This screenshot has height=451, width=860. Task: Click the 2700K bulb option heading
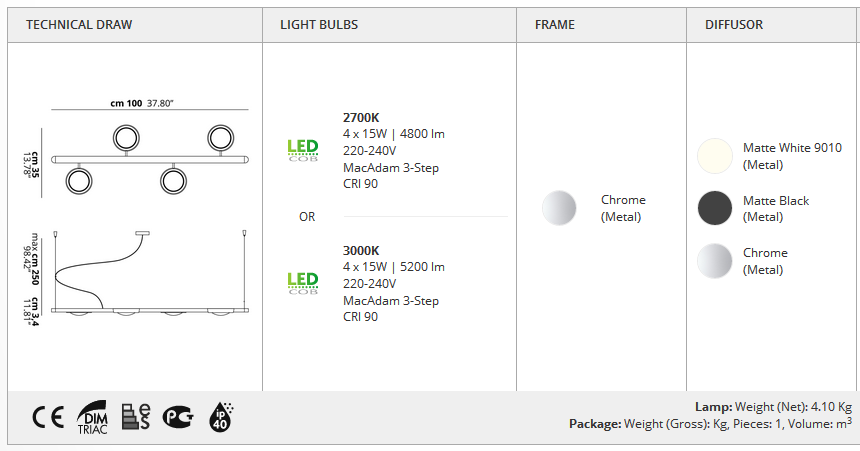361,117
